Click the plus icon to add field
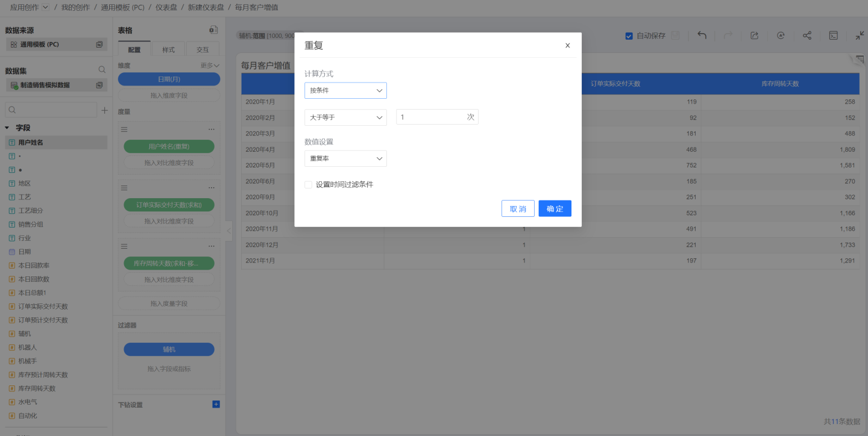 [x=104, y=110]
